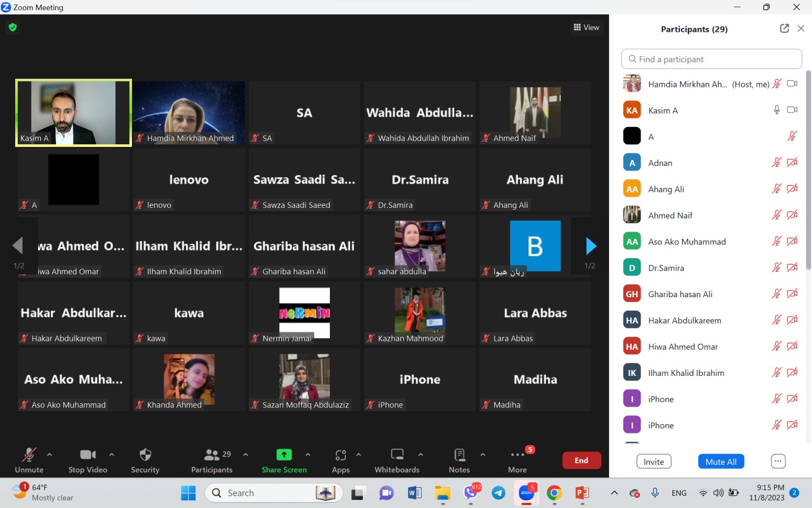Open PowerPoint from taskbar
This screenshot has width=812, height=508.
(582, 493)
